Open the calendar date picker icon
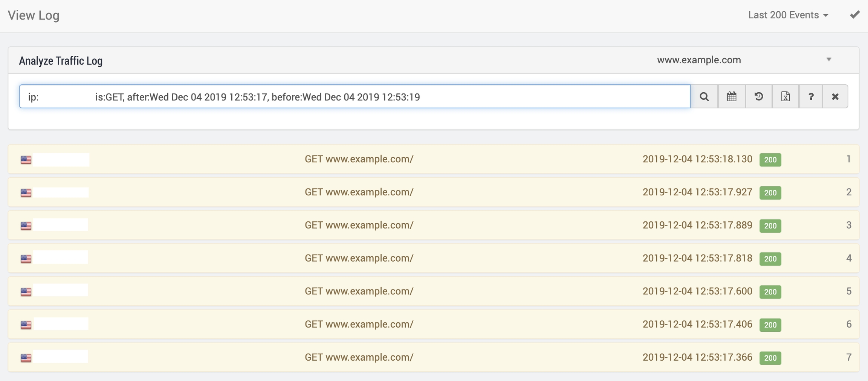868x381 pixels. (732, 97)
